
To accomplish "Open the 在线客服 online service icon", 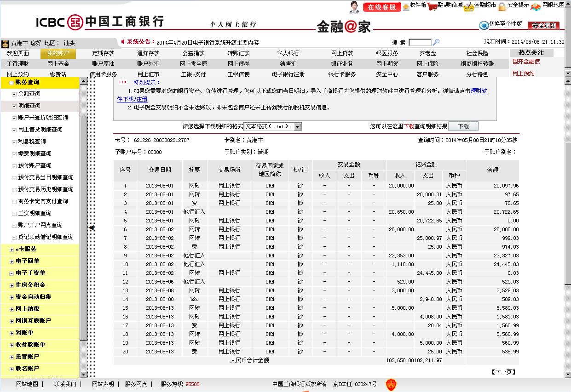I will (381, 7).
